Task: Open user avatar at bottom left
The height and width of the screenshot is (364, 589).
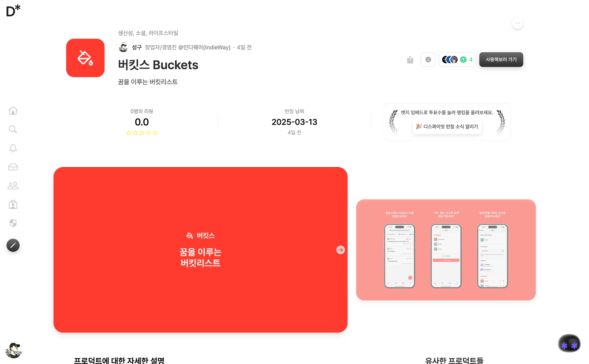Action: tap(14, 350)
